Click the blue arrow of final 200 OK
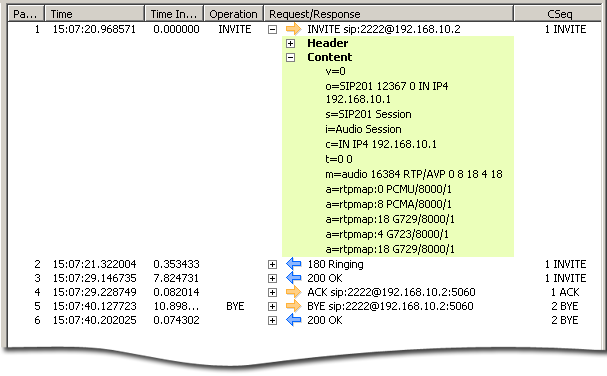This screenshot has width=607, height=376. click(293, 320)
